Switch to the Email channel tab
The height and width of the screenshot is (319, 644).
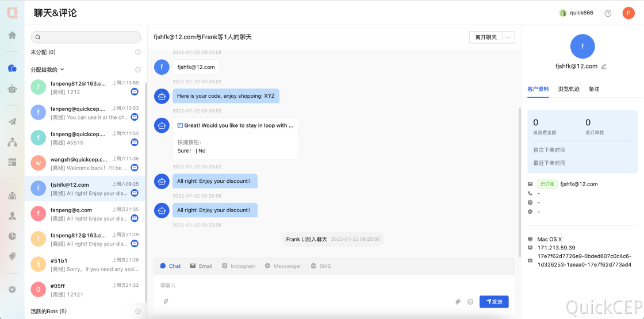coord(201,266)
